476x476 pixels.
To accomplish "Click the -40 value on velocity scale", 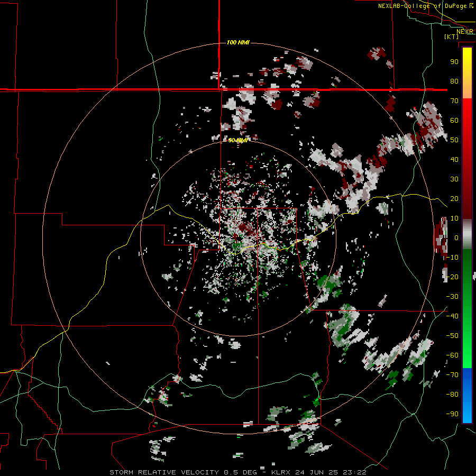I will click(x=452, y=316).
